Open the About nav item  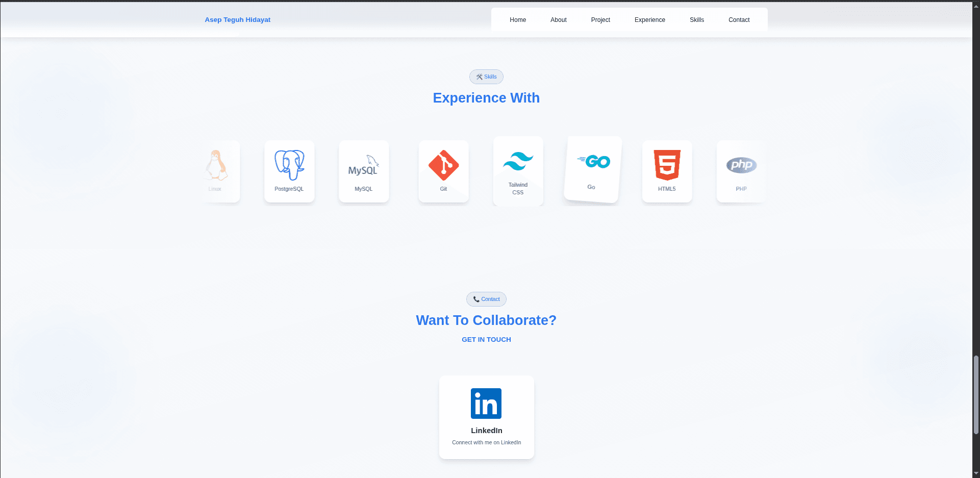(x=559, y=20)
